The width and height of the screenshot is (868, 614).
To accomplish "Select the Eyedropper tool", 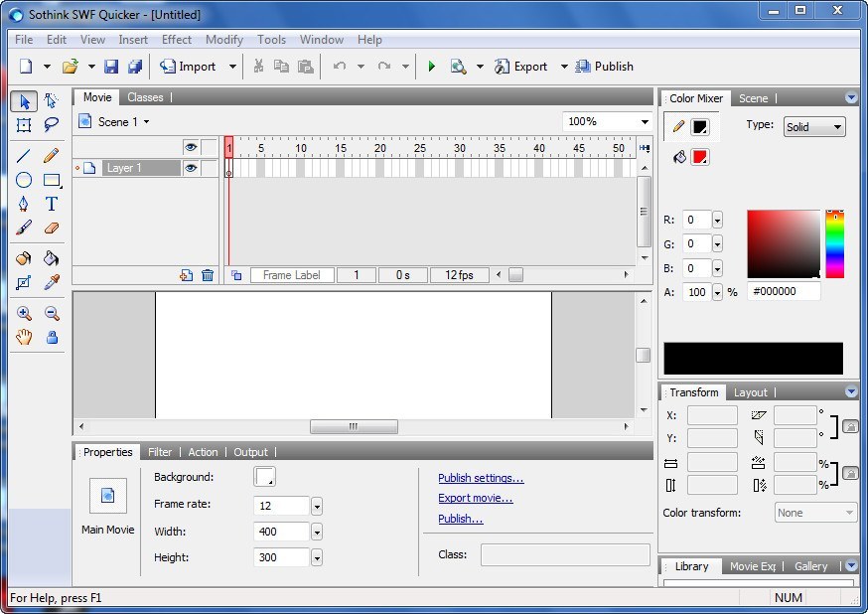I will pos(52,282).
